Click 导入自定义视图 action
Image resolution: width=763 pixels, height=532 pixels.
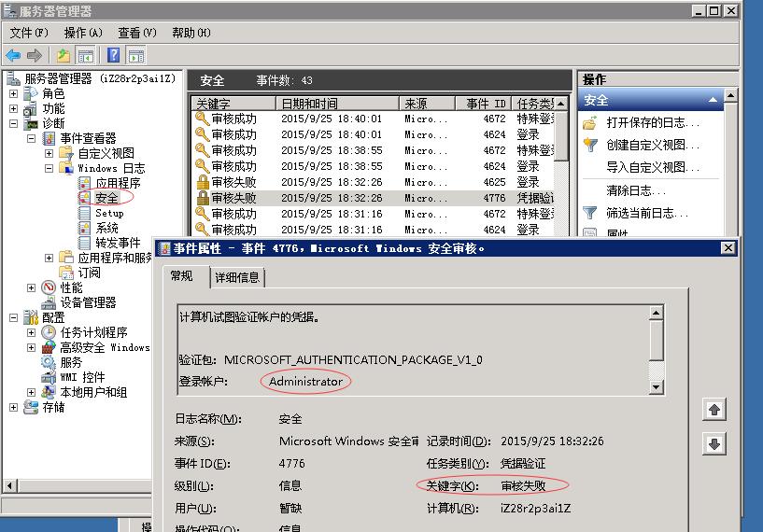[653, 167]
